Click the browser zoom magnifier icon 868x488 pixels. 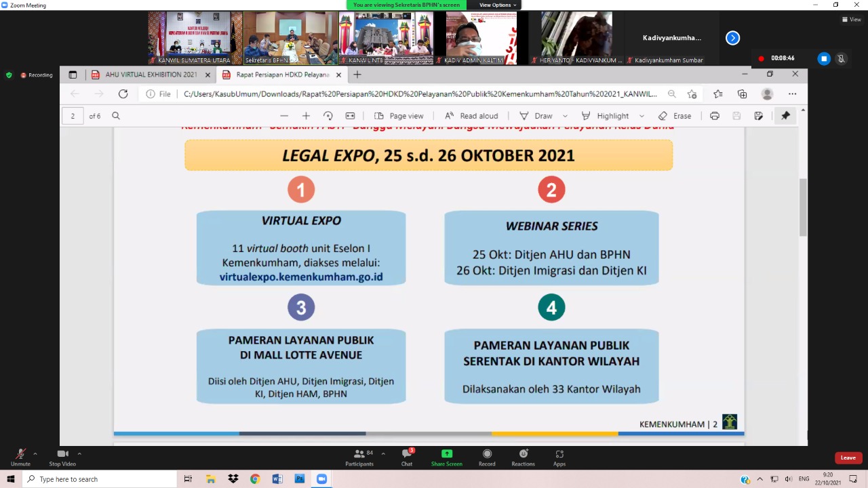pos(671,94)
